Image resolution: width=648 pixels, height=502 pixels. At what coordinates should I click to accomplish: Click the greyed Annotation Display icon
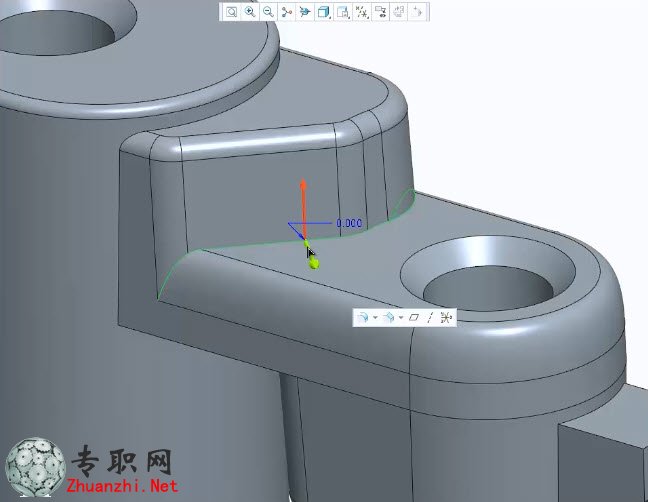click(x=398, y=12)
